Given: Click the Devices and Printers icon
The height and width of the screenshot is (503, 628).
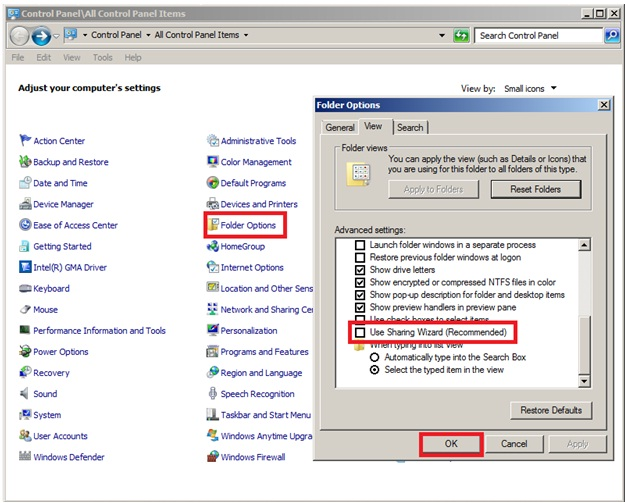Looking at the screenshot, I should [x=212, y=203].
